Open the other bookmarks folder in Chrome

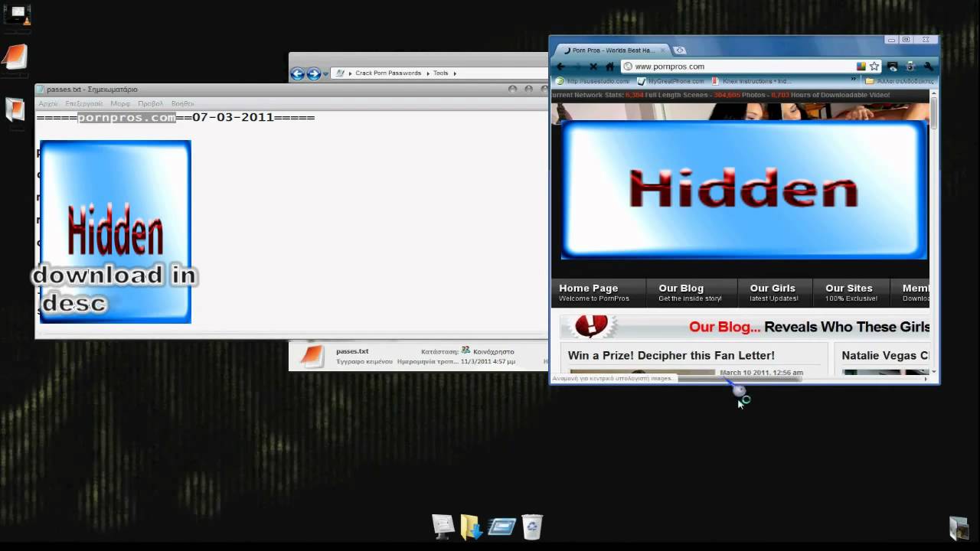pos(900,81)
